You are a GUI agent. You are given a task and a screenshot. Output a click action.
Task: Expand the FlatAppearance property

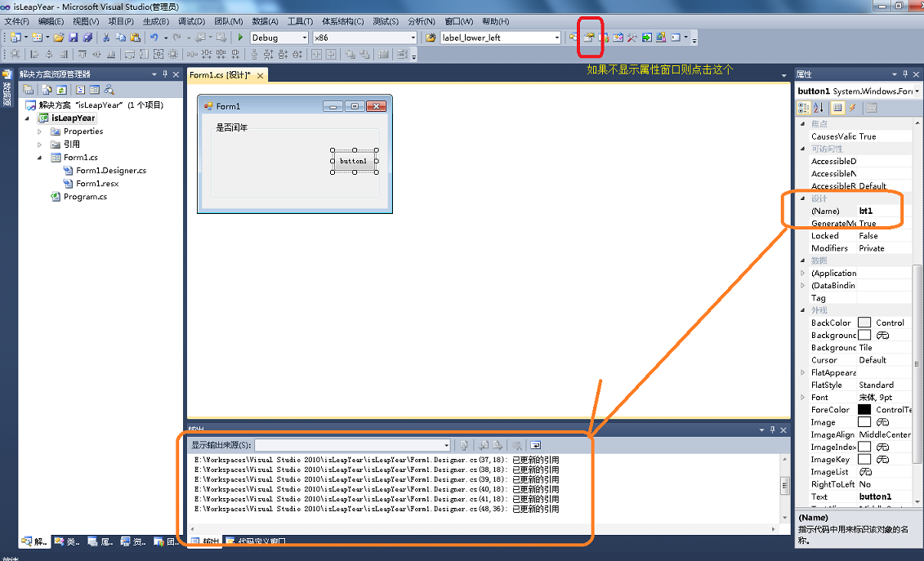click(802, 372)
